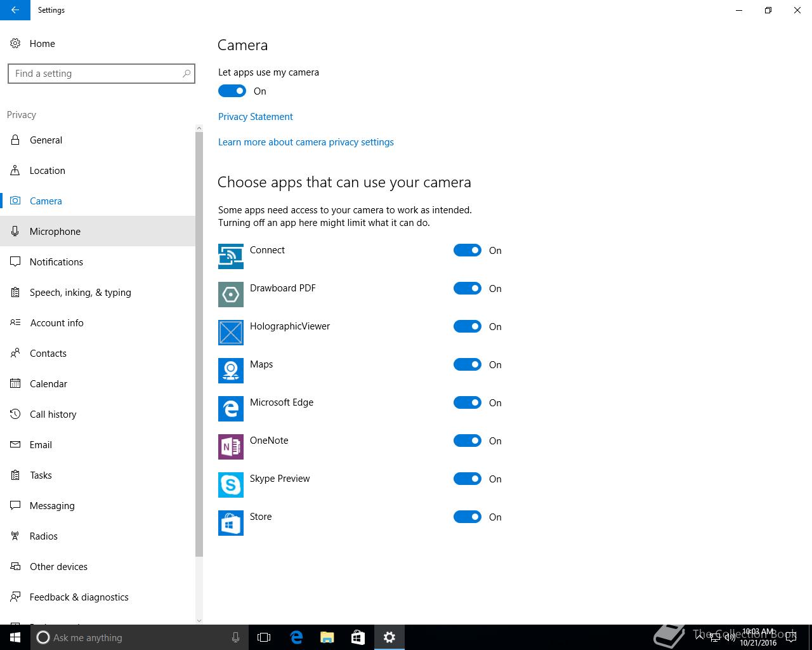Click the Location person icon
Screen dimensions: 812x650
pyautogui.click(x=15, y=170)
